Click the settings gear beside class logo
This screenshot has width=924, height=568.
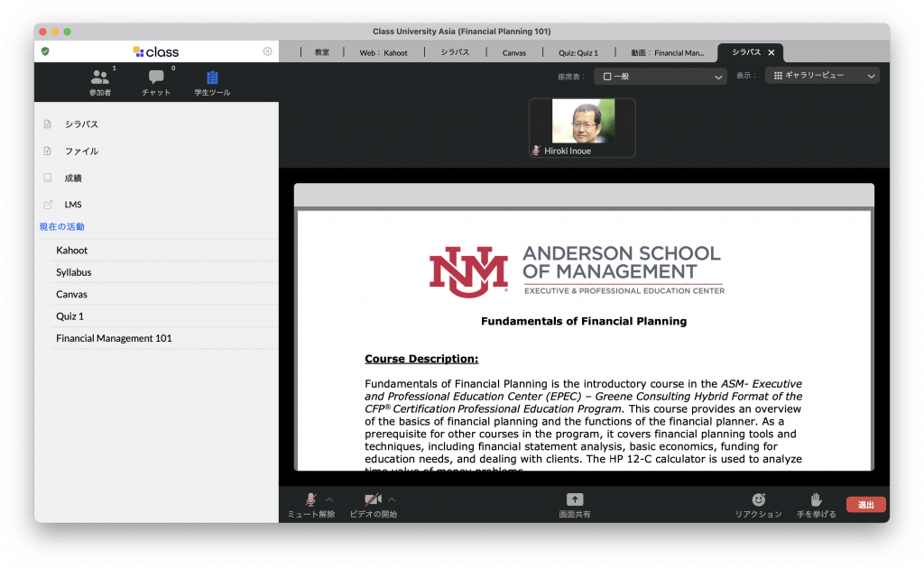(x=267, y=51)
